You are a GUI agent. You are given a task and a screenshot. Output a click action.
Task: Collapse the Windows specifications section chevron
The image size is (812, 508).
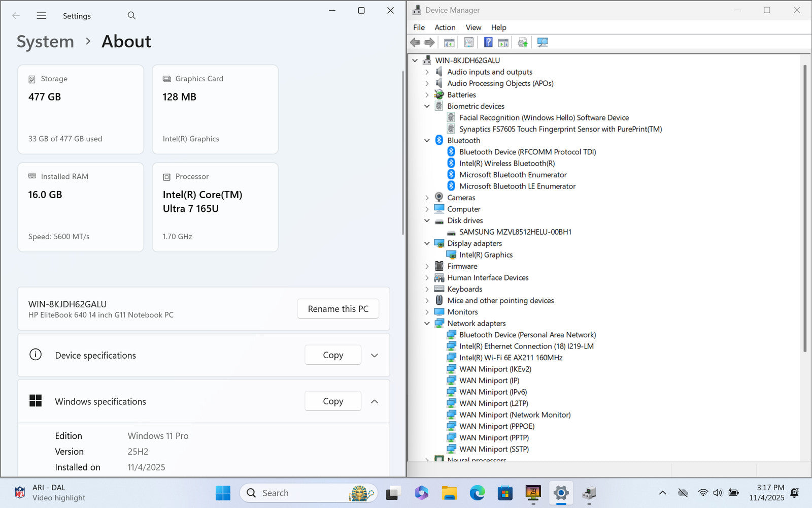click(375, 401)
